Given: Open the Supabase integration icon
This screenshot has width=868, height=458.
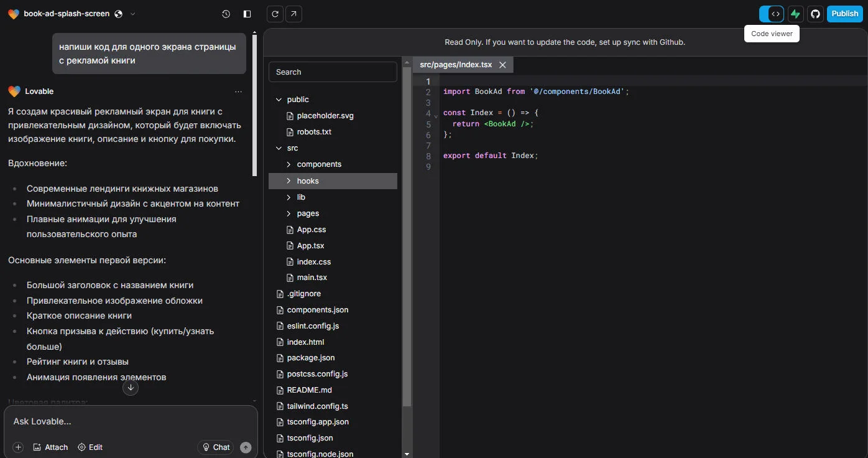Looking at the screenshot, I should click(x=796, y=14).
